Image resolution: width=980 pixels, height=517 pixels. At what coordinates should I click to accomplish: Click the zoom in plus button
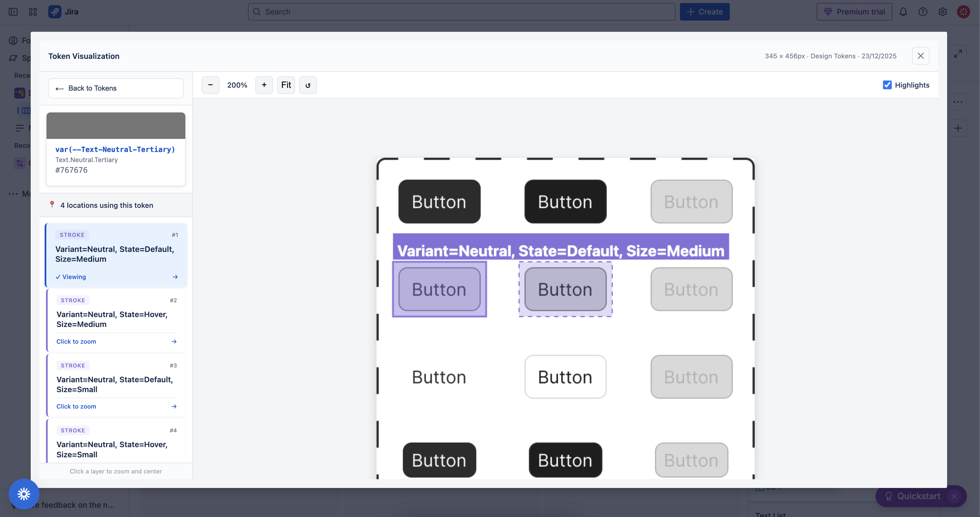point(264,85)
